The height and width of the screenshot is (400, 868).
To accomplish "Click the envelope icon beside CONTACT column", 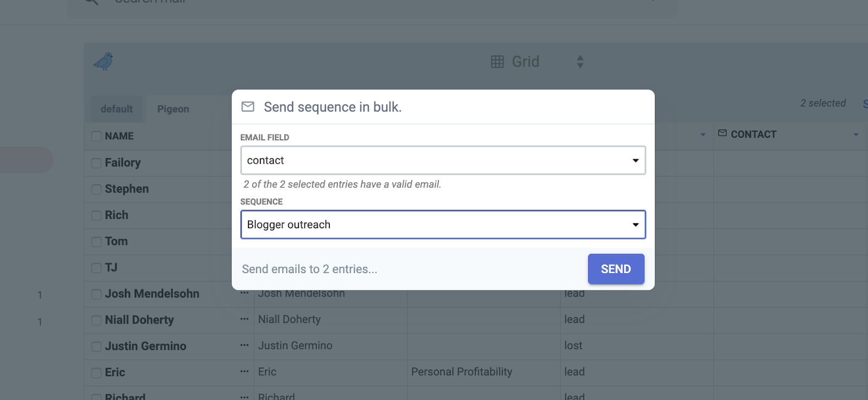I will 722,133.
